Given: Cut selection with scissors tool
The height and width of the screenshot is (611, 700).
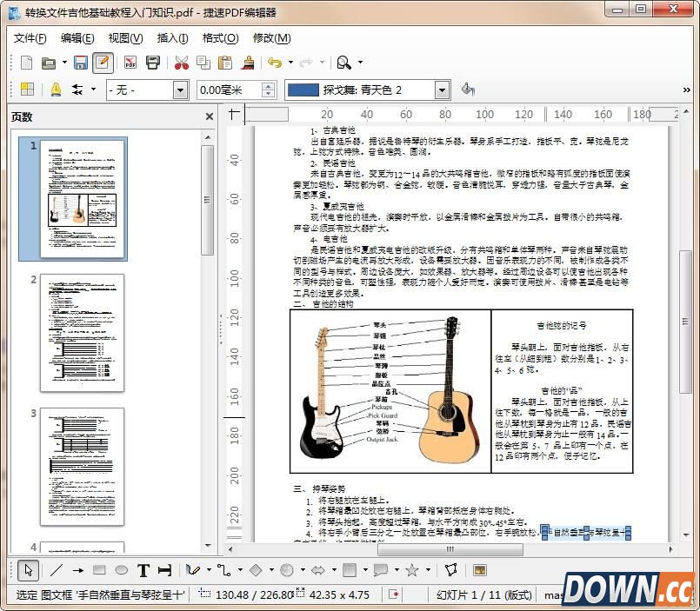Looking at the screenshot, I should (x=180, y=63).
